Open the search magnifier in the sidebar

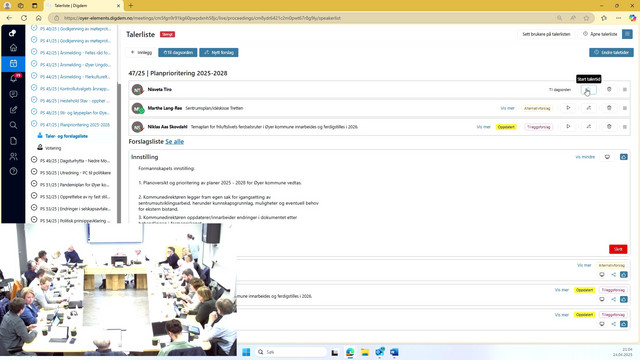tap(13, 125)
